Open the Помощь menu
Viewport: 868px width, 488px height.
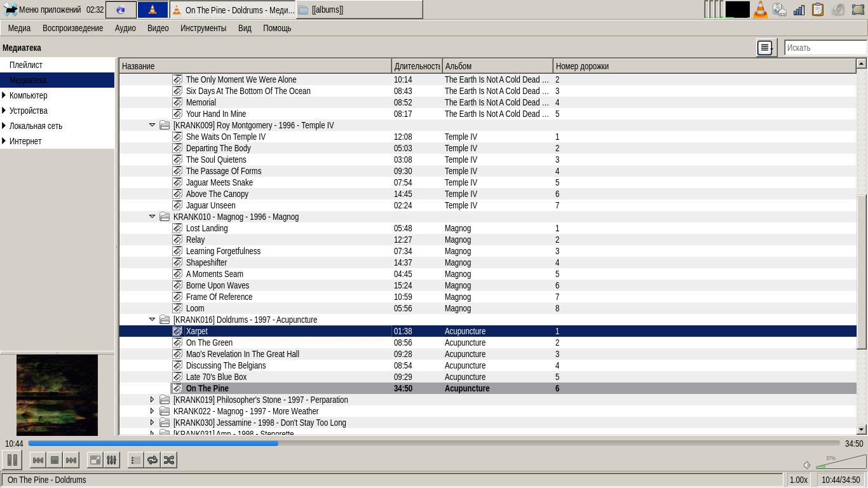pos(277,28)
